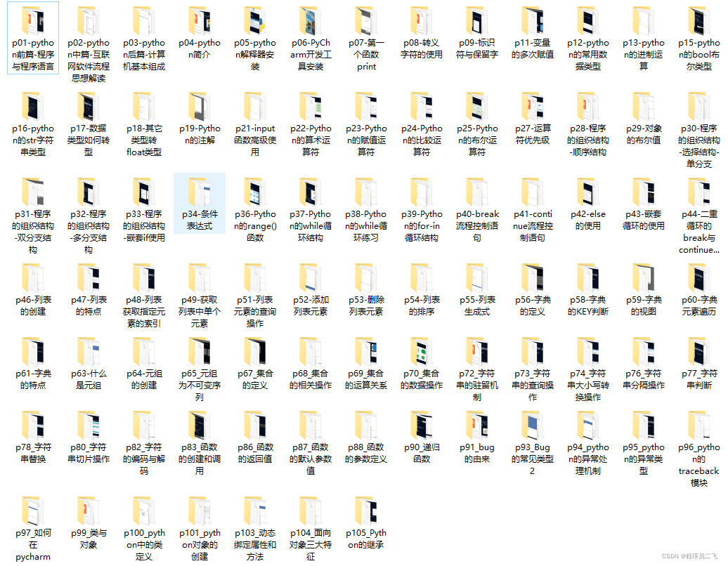
Task: Click the label p13-python的进制运算
Action: [644, 55]
